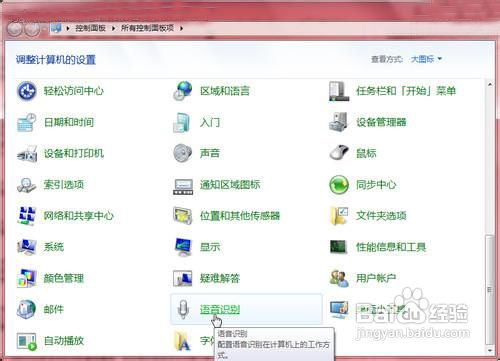The image size is (500, 361).
Task: Select the 控制面板 breadcrumb item
Action: coord(90,28)
